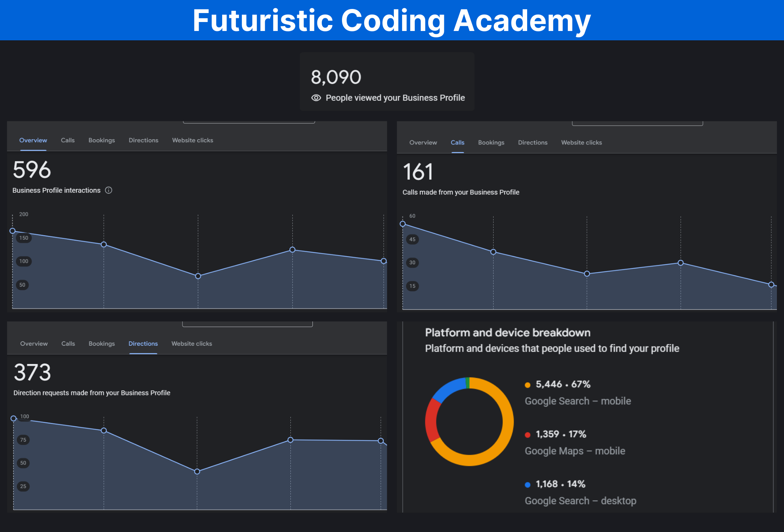The image size is (784, 532).
Task: Click the first data point on calls chart
Action: pyautogui.click(x=402, y=224)
